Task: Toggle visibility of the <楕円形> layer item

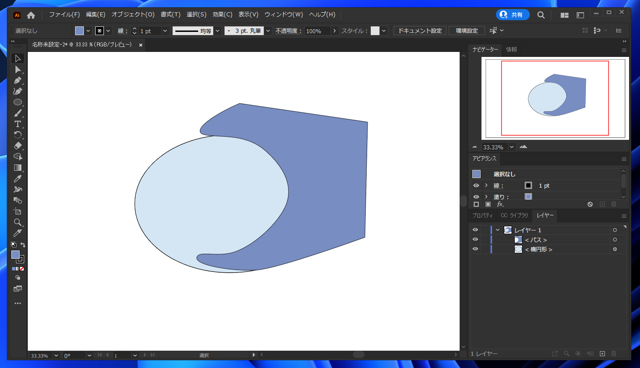Action: click(x=475, y=249)
